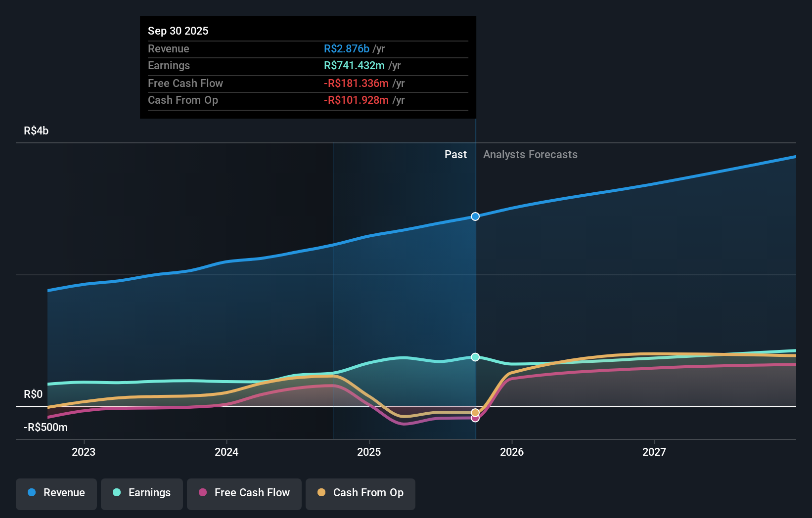Toggle visibility of the Earnings series
This screenshot has width=812, height=518.
pos(142,493)
